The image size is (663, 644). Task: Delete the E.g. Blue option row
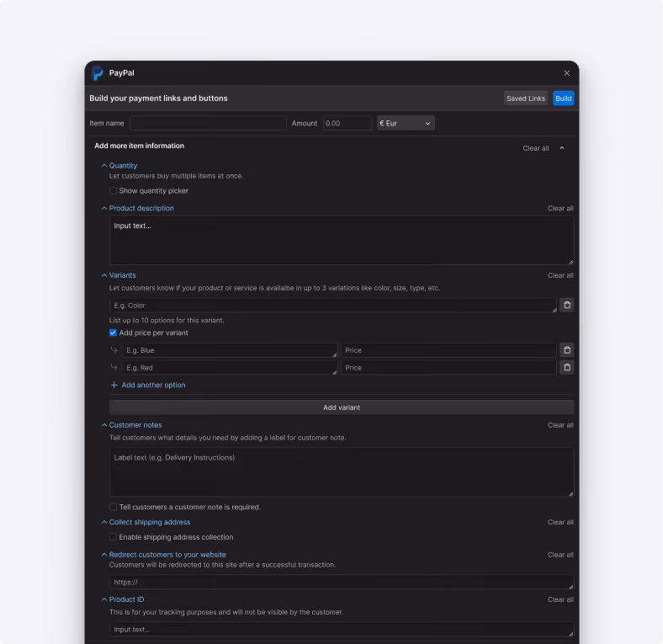tap(567, 350)
